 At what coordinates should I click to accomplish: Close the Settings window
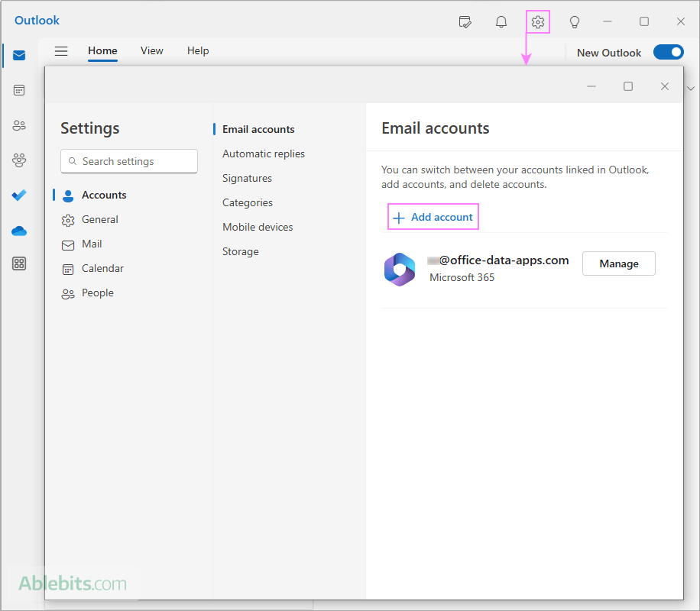click(665, 86)
